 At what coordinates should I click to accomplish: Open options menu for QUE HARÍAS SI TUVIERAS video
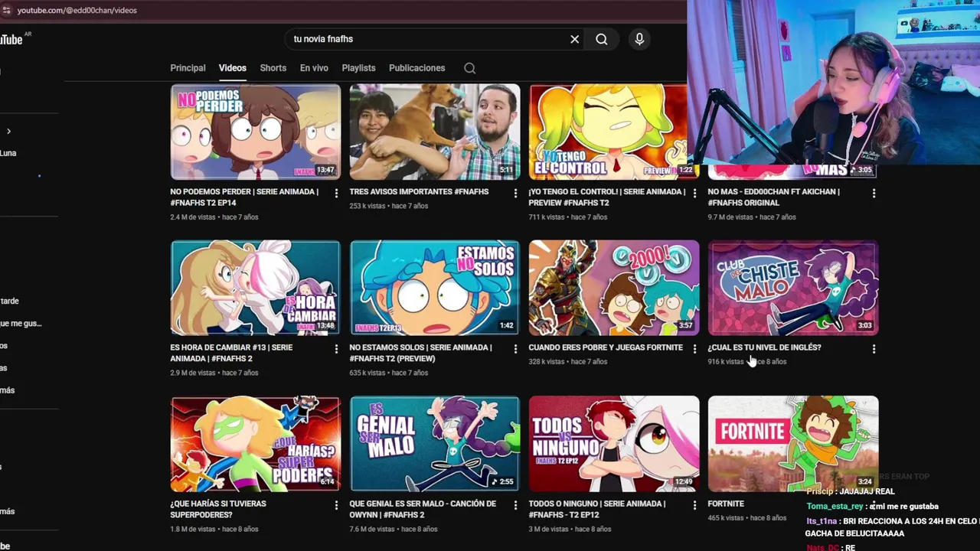336,505
